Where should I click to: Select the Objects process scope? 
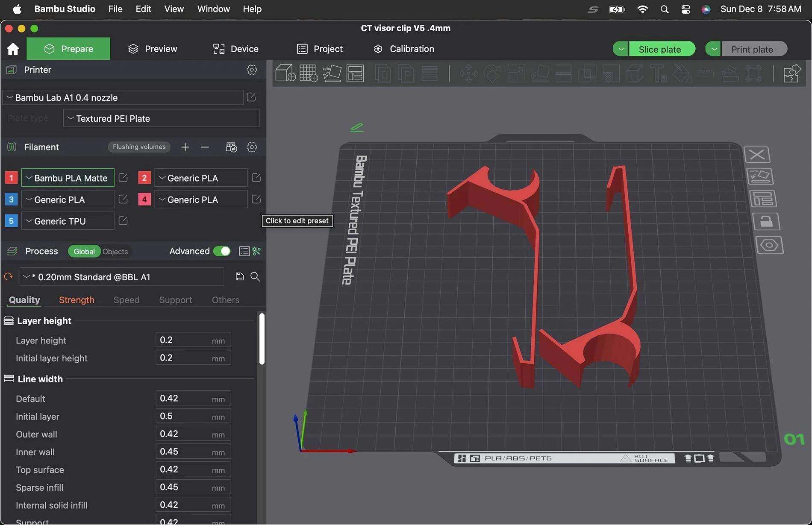(115, 252)
